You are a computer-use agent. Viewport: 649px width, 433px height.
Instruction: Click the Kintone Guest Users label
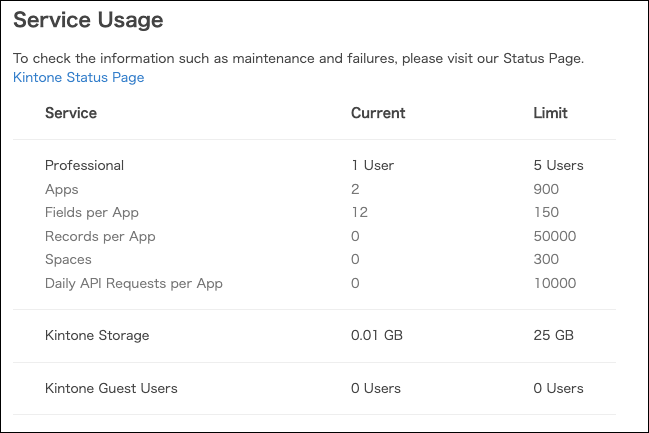click(112, 388)
